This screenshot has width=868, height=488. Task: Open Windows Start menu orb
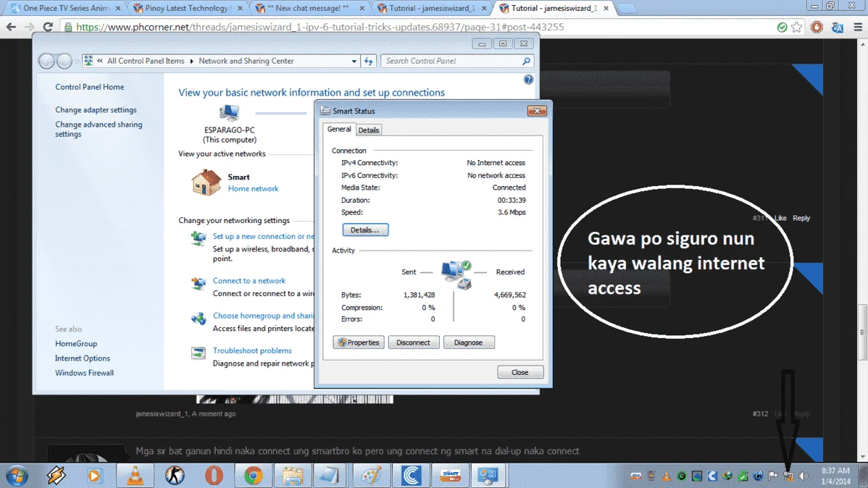tap(17, 475)
